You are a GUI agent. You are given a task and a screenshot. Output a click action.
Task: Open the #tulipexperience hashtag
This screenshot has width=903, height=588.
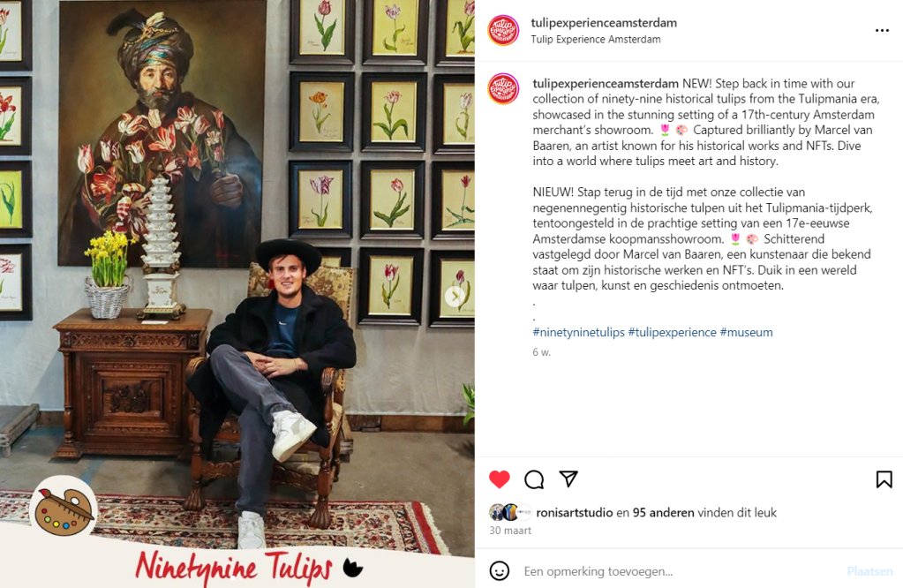click(x=672, y=332)
